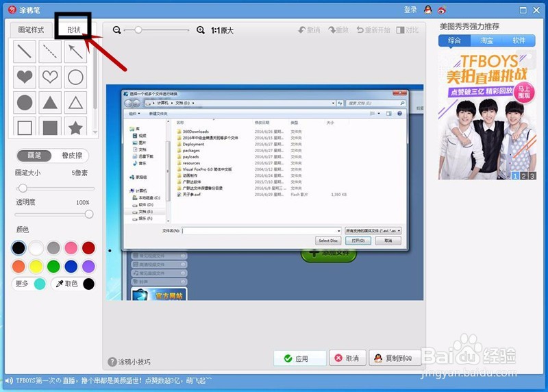The width and height of the screenshot is (548, 392).
Task: Pick the purple color swatch
Action: click(x=88, y=266)
